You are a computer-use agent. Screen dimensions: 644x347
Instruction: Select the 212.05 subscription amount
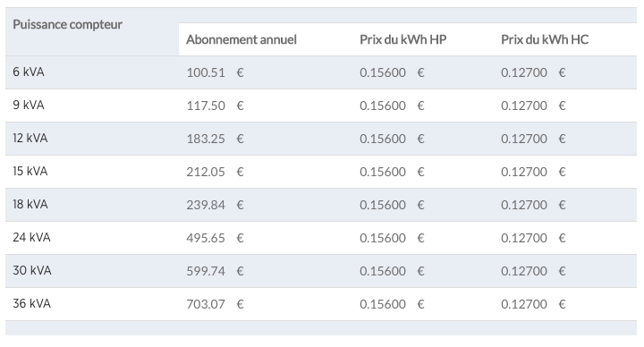206,172
